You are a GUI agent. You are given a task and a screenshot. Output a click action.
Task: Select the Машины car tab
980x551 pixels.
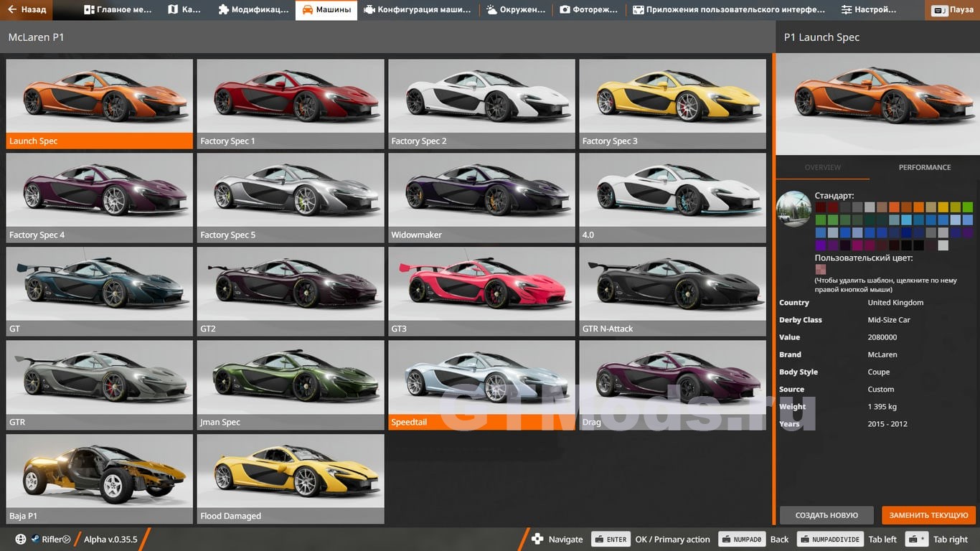pyautogui.click(x=326, y=10)
